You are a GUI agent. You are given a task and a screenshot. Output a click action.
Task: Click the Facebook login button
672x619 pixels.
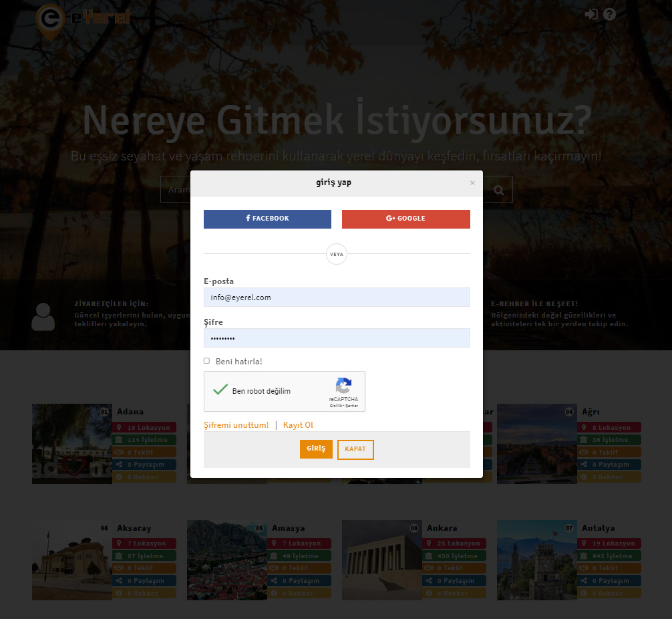pyautogui.click(x=267, y=219)
